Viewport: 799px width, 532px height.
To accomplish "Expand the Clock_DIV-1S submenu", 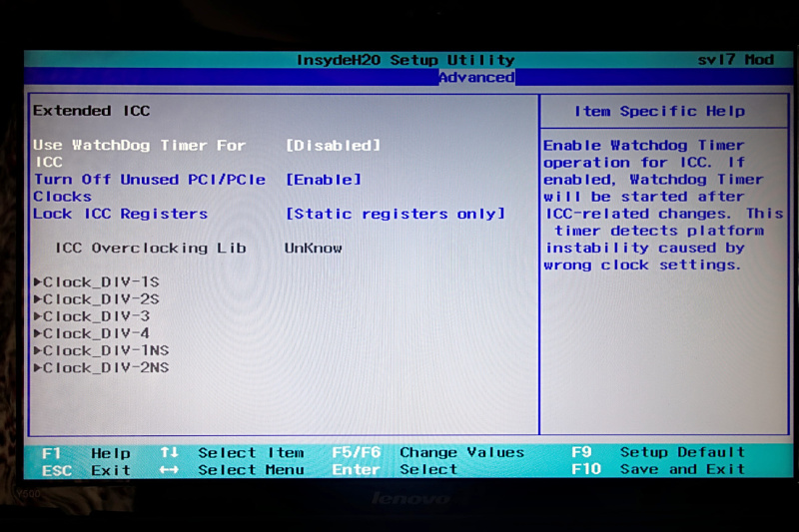I will (96, 282).
